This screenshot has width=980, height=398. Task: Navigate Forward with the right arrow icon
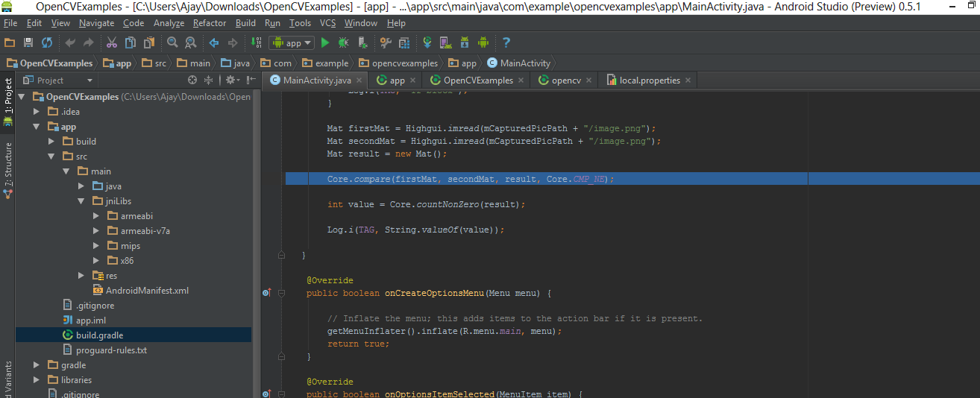pos(233,42)
